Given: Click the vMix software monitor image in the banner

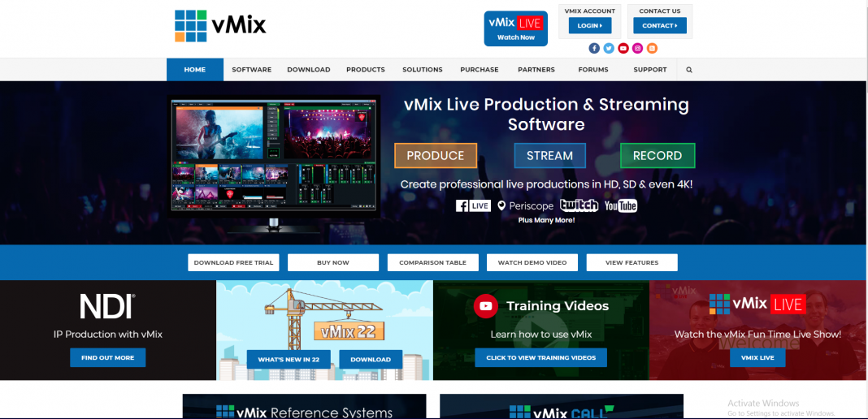Looking at the screenshot, I should click(274, 163).
